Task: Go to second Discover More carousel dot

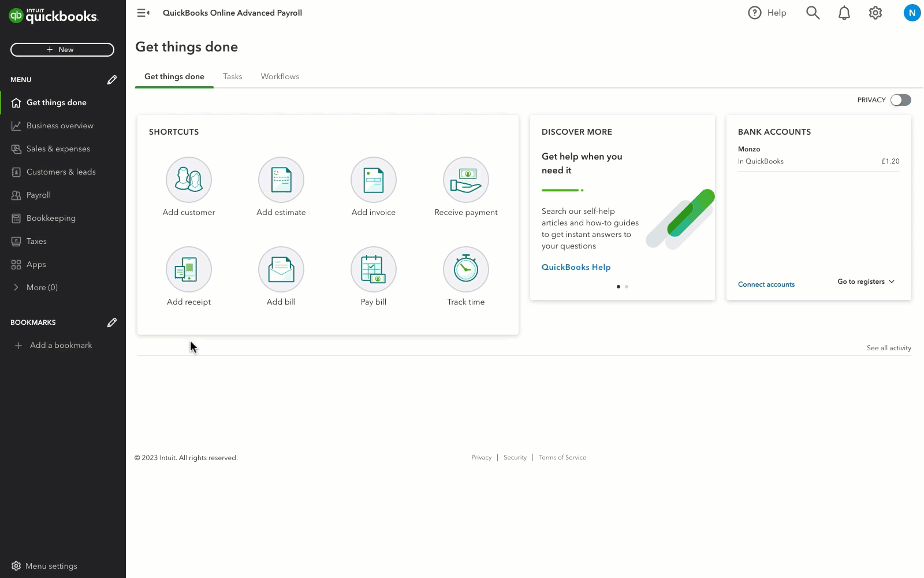Action: (627, 287)
